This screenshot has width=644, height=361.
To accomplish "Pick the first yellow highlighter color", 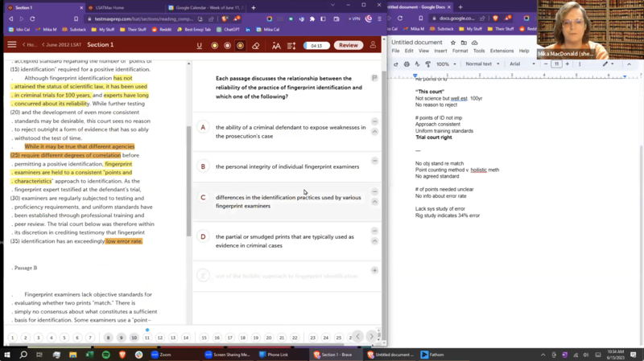I will (x=215, y=46).
